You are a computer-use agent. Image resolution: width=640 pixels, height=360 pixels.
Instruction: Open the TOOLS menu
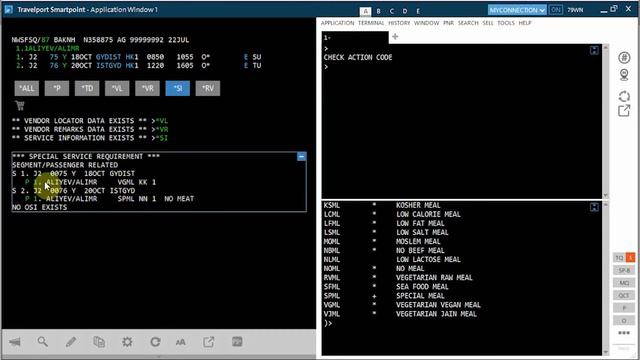tap(506, 23)
